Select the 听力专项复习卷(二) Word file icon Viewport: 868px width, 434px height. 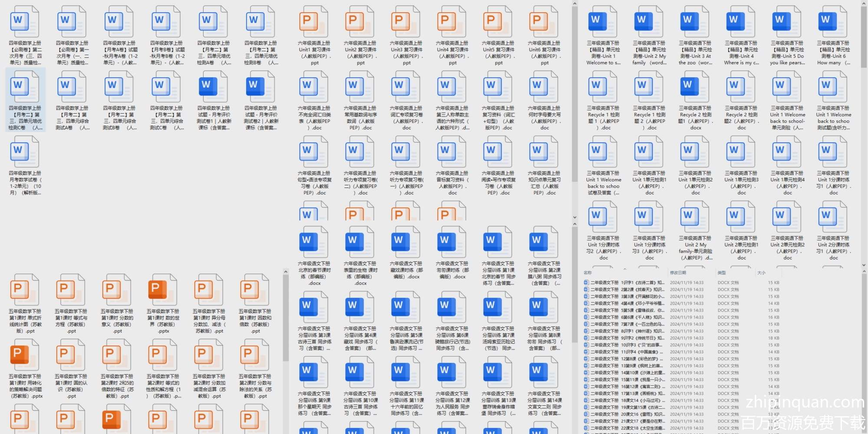(360, 152)
